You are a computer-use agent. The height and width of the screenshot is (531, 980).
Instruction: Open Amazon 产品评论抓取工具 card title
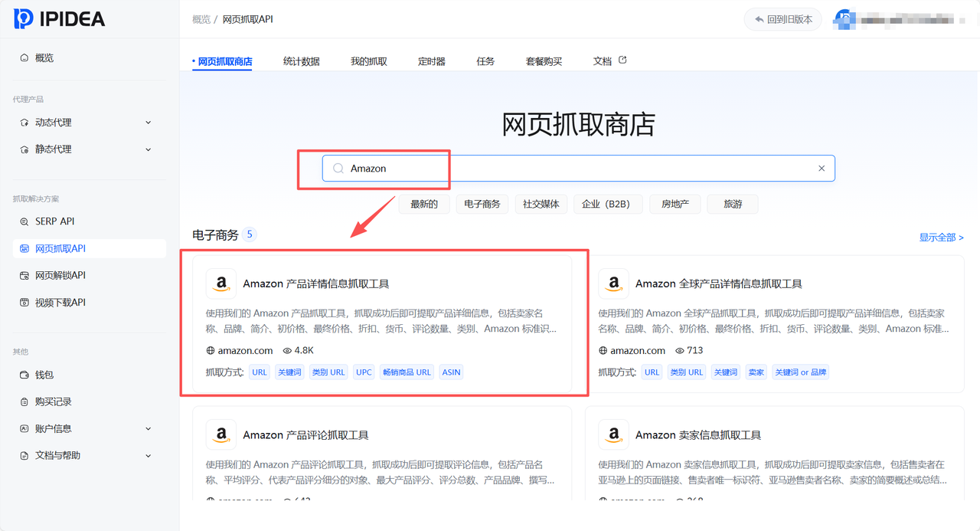coord(306,434)
